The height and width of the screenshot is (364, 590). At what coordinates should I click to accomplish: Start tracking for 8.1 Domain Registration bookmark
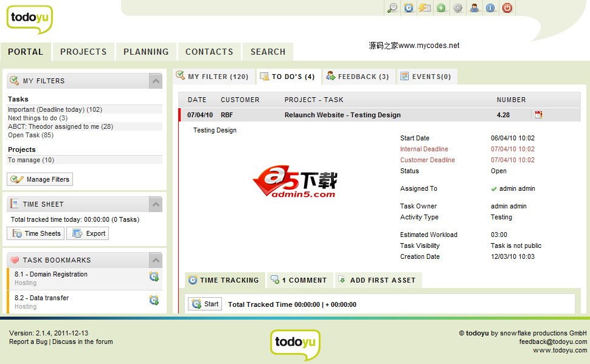pos(154,276)
